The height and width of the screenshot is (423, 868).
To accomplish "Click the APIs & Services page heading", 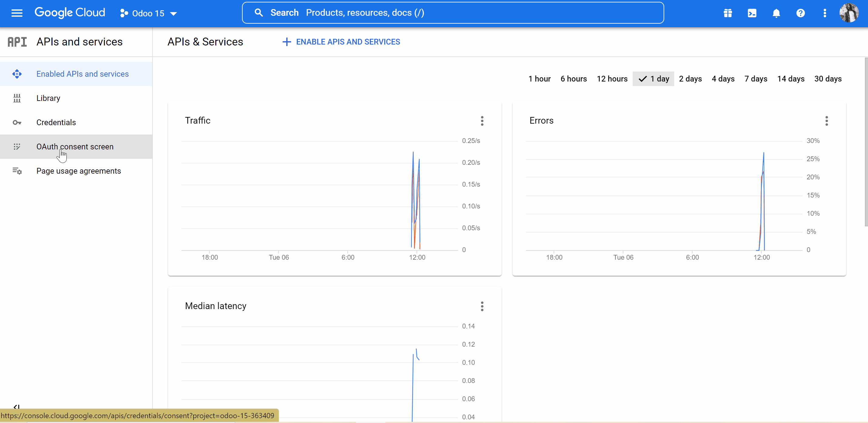I will coord(205,42).
